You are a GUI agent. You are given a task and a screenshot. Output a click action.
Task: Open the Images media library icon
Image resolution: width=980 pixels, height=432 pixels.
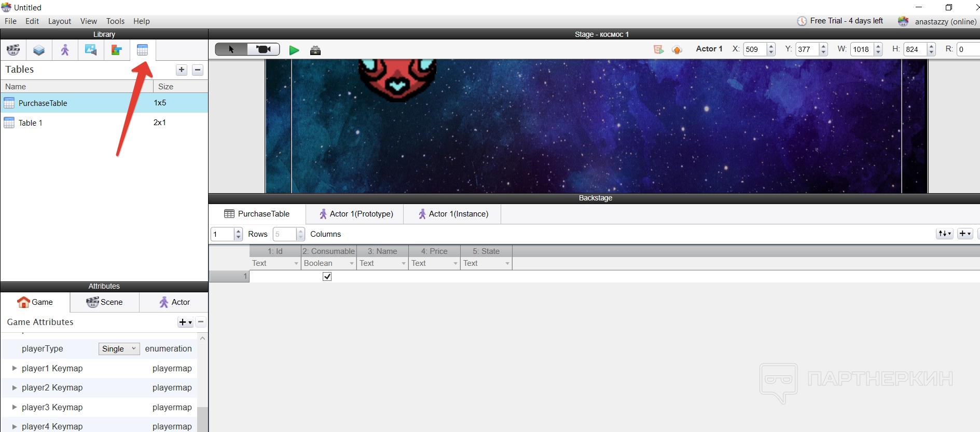[x=91, y=50]
